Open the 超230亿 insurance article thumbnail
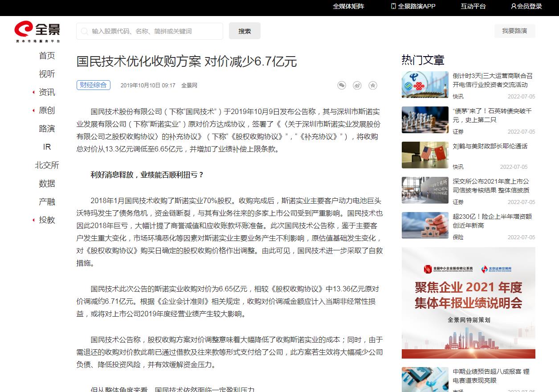The height and width of the screenshot is (392, 559). tap(425, 225)
